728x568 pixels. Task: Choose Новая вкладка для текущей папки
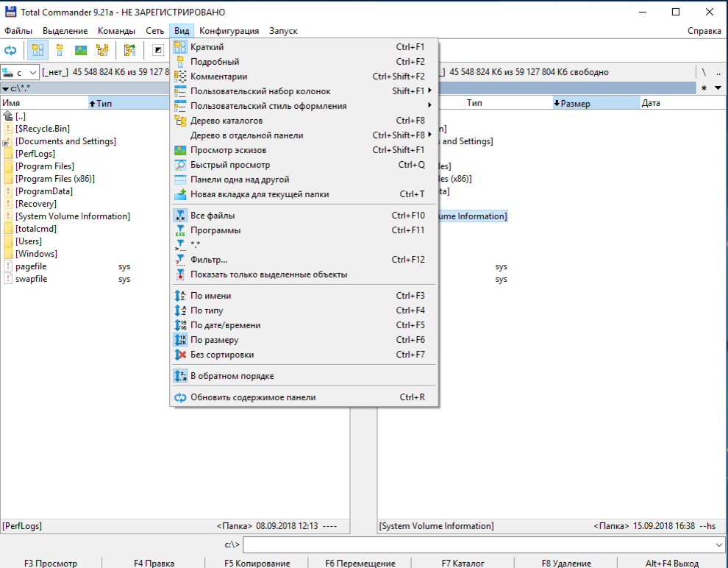304,194
